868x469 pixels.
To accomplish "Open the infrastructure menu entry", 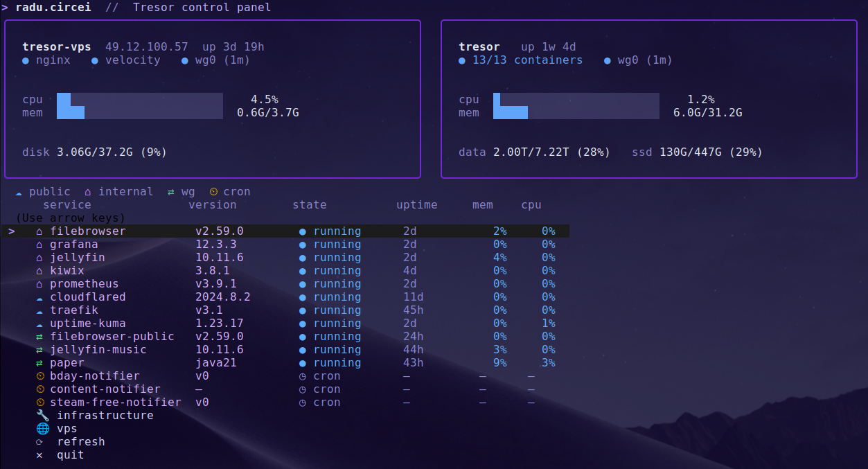I will click(105, 415).
